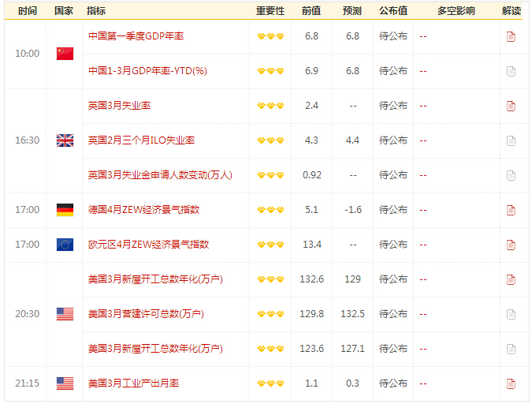Open grey document icon for 中国1-3月GDP年率-YTD(%)
Viewport: 532px width, 404px height.
coord(511,71)
